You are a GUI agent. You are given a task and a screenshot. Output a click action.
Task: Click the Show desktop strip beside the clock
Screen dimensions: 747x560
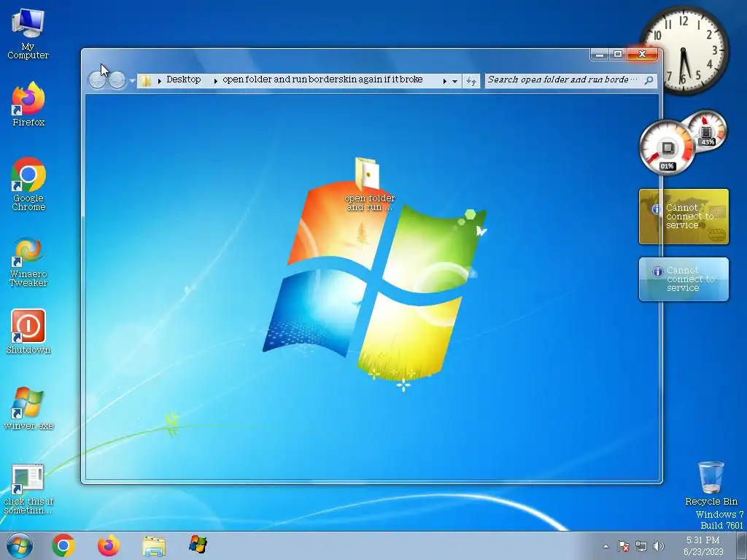coord(742,545)
